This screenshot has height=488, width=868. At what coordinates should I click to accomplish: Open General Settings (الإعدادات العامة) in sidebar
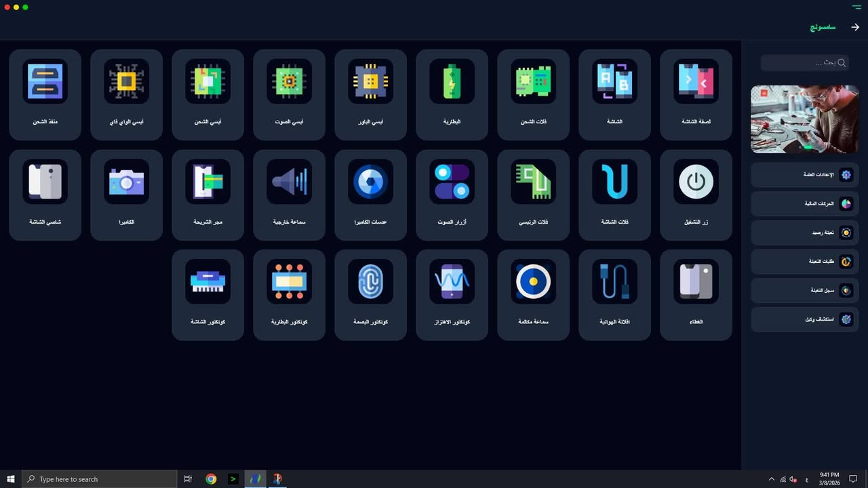tap(804, 175)
